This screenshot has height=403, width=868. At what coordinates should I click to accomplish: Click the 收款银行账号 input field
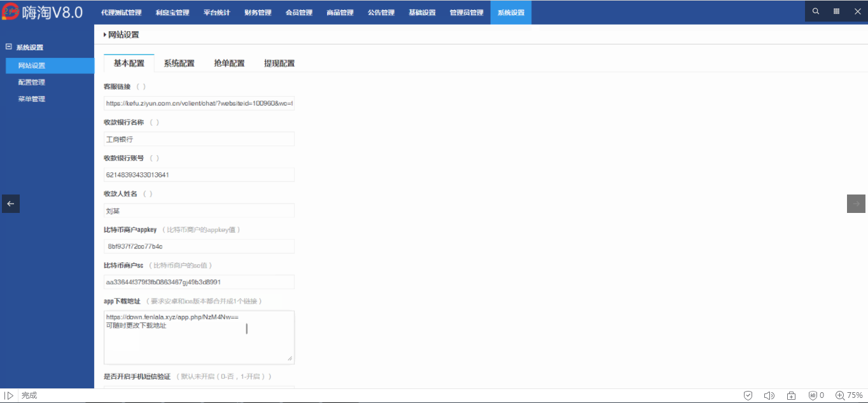pyautogui.click(x=199, y=175)
